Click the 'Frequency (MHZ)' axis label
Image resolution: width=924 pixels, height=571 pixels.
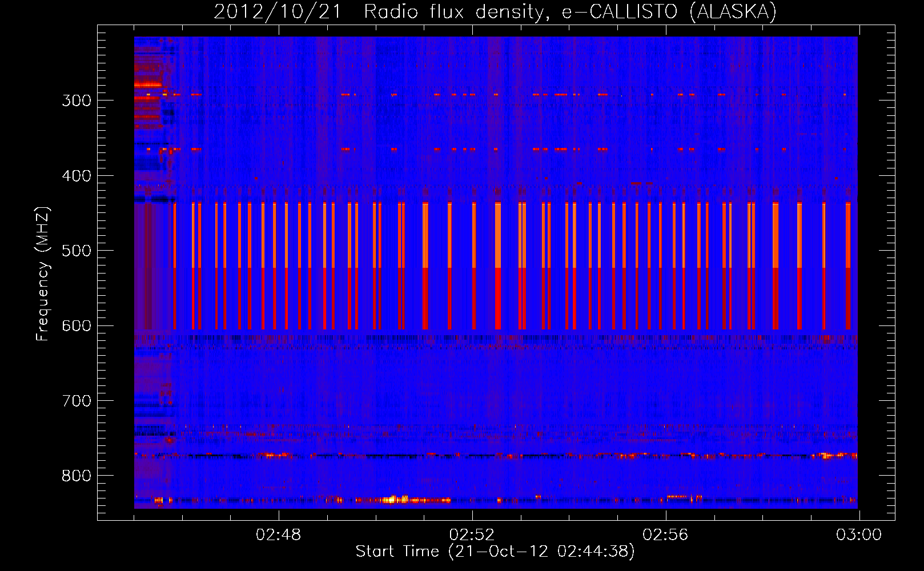click(43, 274)
